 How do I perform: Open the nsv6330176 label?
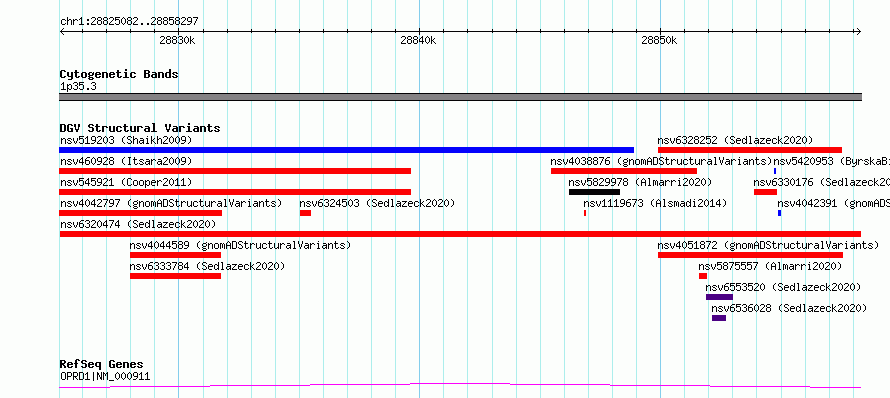click(821, 182)
